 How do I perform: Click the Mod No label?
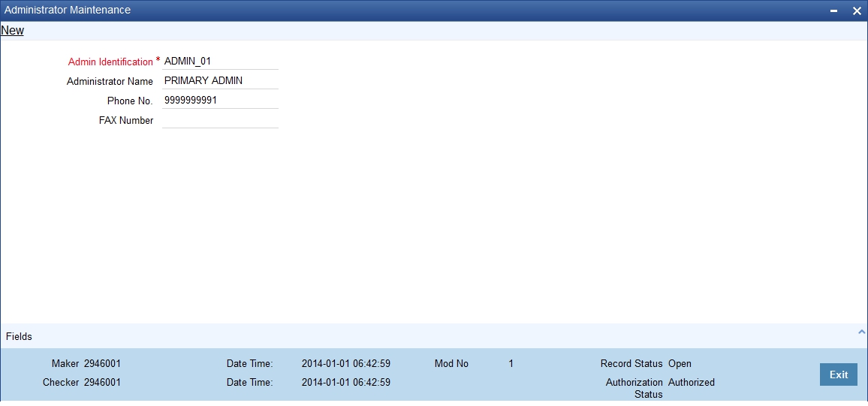pyautogui.click(x=451, y=363)
